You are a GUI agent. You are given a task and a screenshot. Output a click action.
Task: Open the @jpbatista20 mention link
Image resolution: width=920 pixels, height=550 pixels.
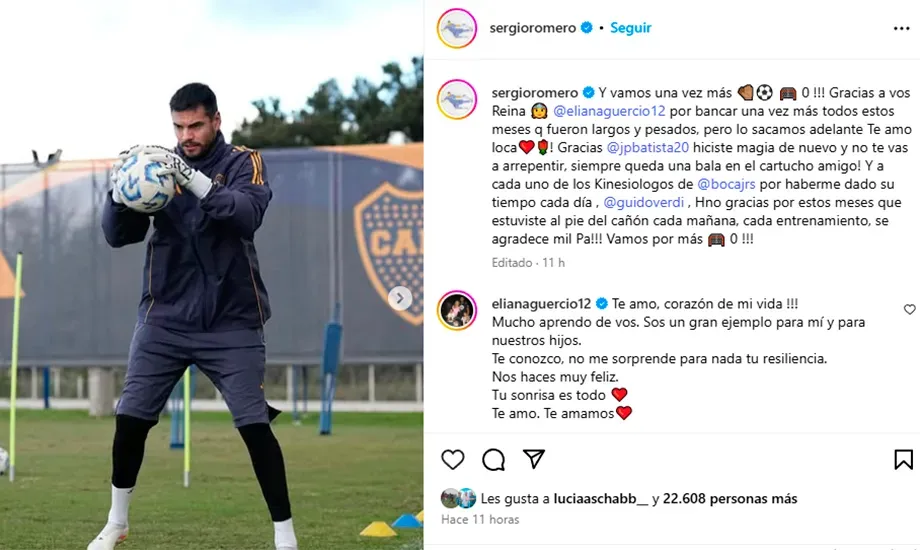[x=648, y=147]
